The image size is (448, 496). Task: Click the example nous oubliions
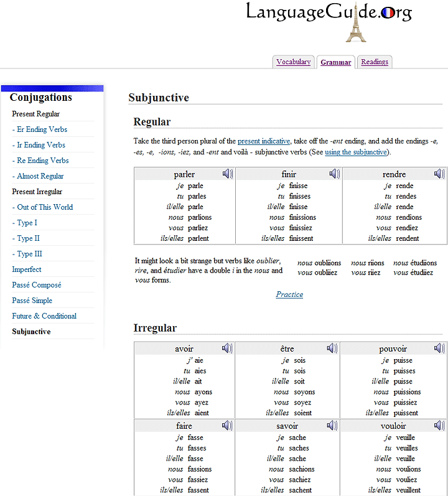tap(319, 263)
